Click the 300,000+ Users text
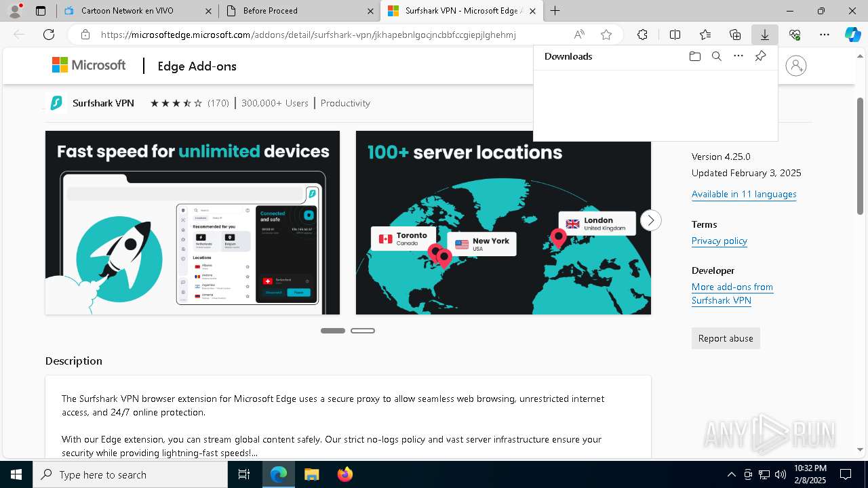The width and height of the screenshot is (868, 488). (x=275, y=103)
